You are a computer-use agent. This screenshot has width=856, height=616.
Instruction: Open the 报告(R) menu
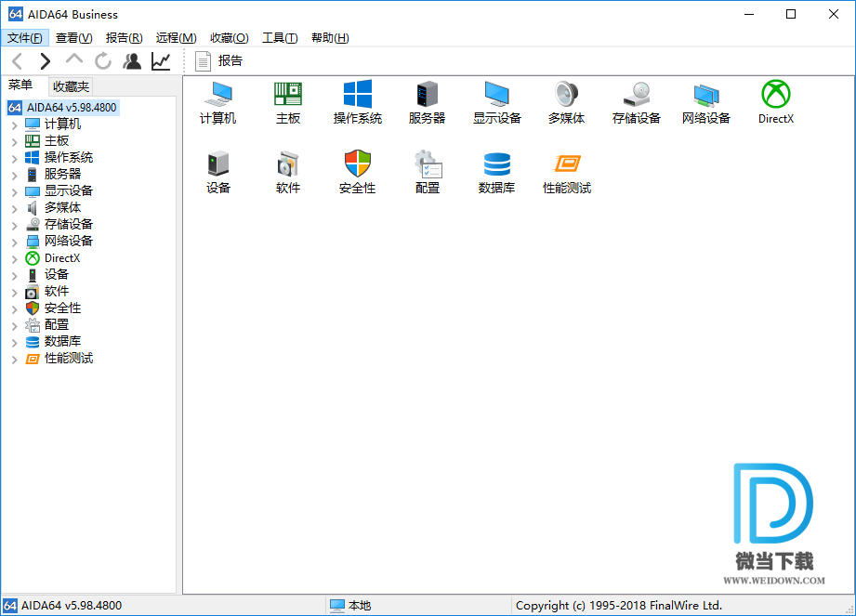[124, 38]
